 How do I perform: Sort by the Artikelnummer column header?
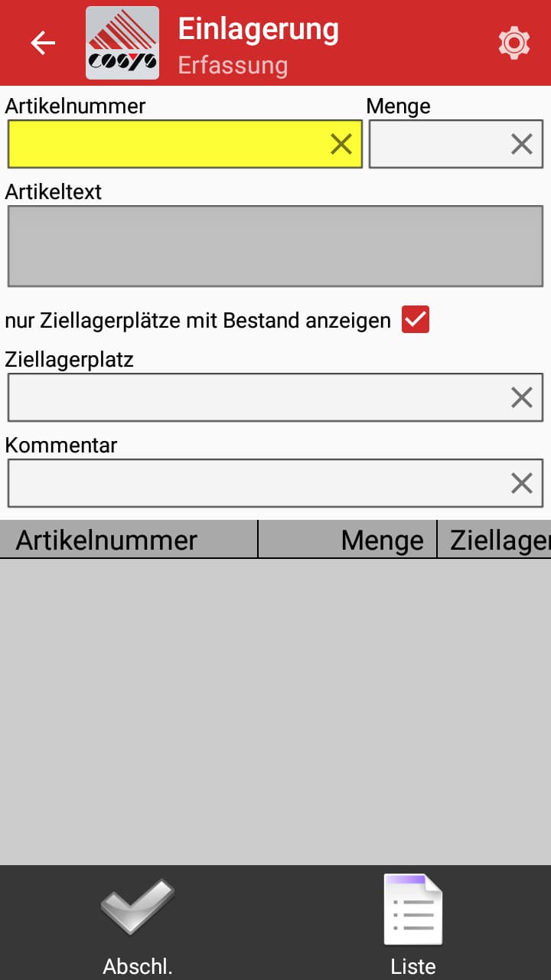click(129, 540)
